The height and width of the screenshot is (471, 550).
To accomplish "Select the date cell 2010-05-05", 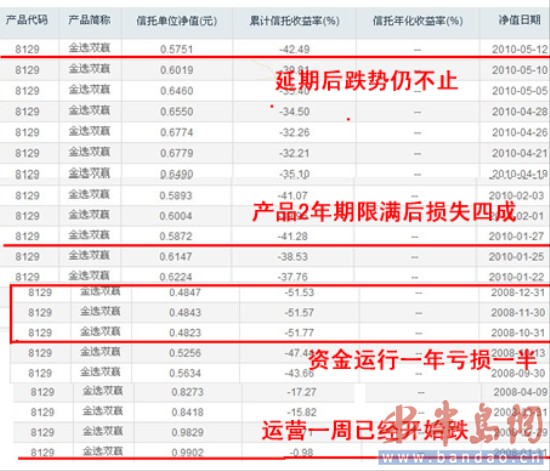I will tap(519, 91).
